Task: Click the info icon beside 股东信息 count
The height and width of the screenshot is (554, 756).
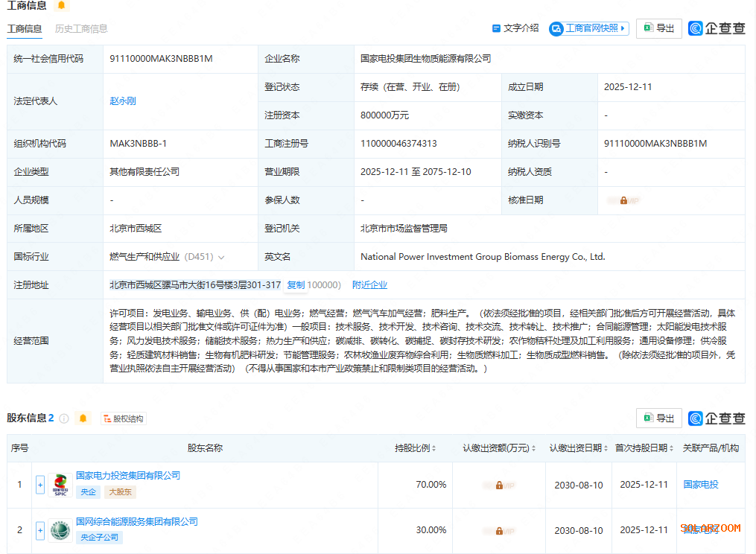Action: 64,418
